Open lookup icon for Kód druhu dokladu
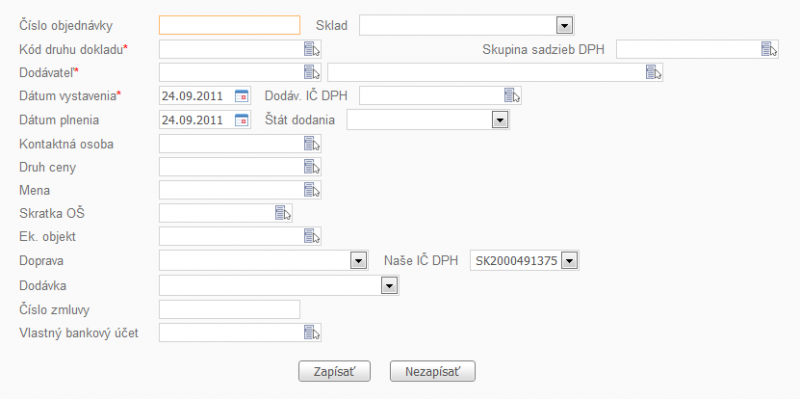Viewport: 800px width, 399px height. [x=312, y=49]
